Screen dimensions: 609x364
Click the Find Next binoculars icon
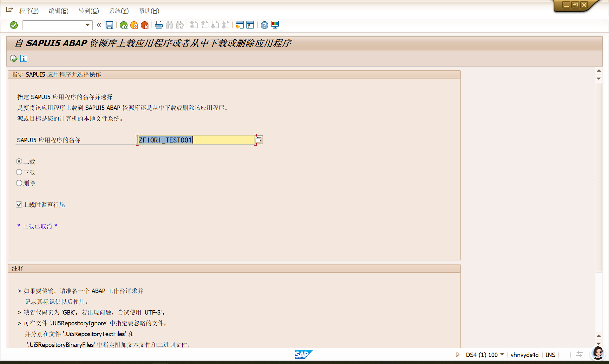180,25
